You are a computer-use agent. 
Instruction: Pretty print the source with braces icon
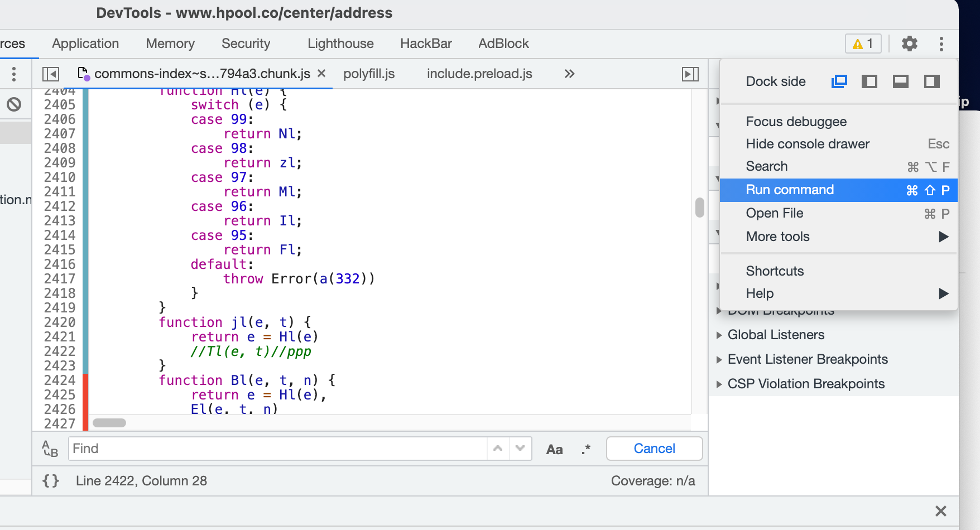click(x=51, y=481)
